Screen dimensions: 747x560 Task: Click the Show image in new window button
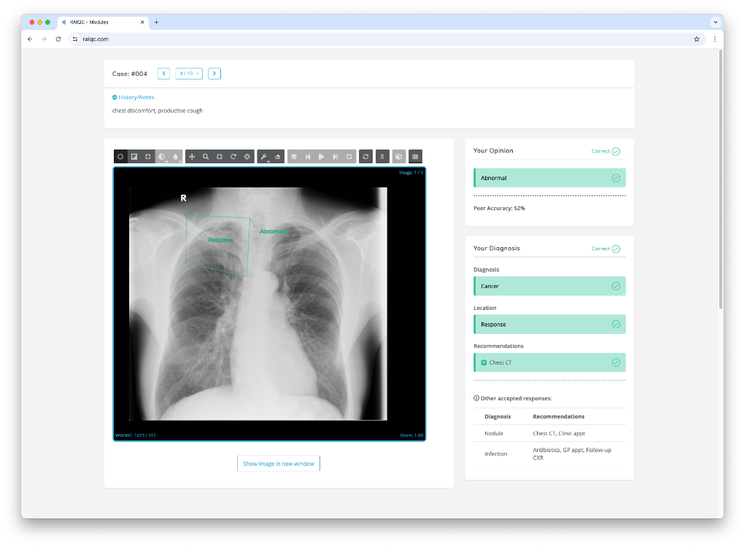coord(278,463)
